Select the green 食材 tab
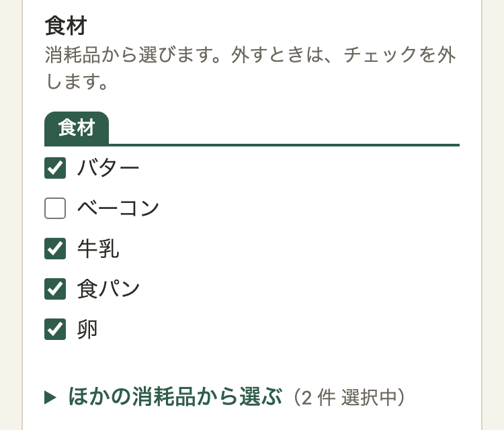504x430 pixels. click(x=77, y=128)
